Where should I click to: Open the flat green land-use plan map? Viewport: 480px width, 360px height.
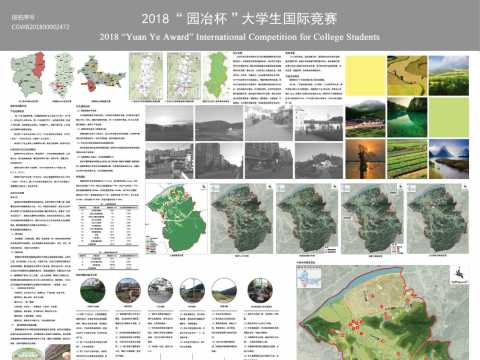176,218
